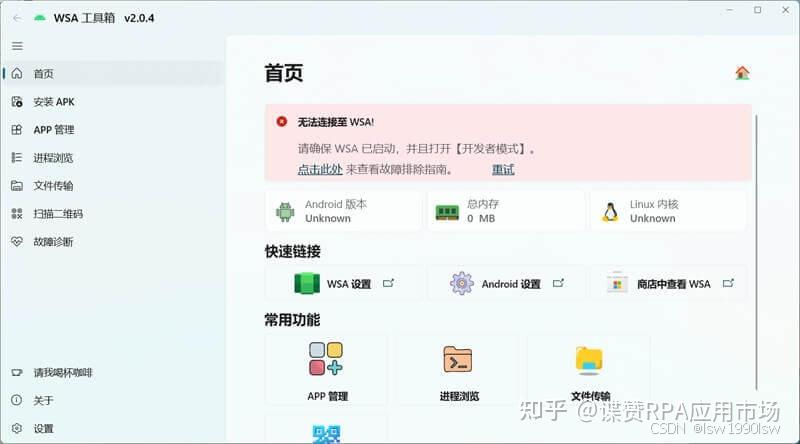Viewport: 800px width, 444px height.
Task: Click the Linux penguin kernel icon
Action: click(x=610, y=211)
